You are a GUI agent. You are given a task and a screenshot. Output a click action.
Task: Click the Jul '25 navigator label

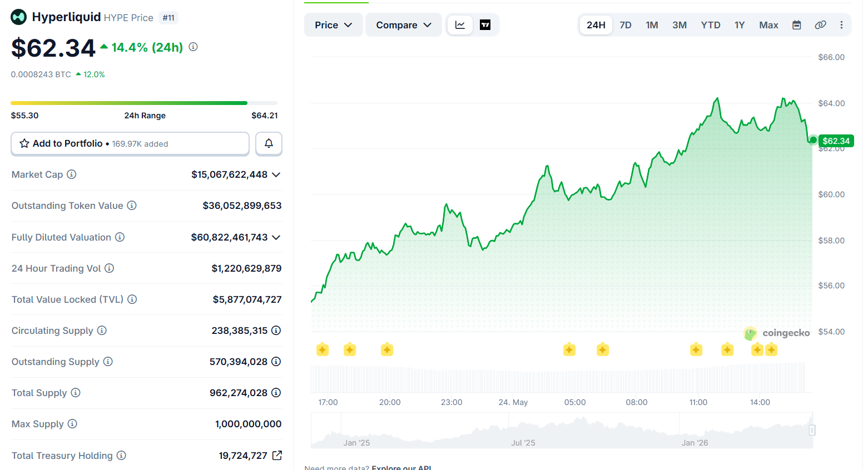[523, 443]
